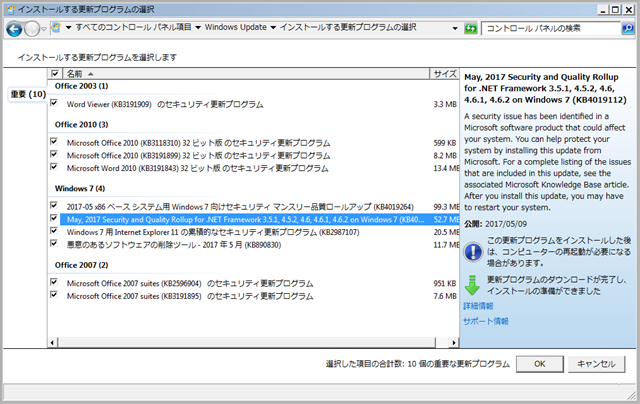The height and width of the screenshot is (404, 640).
Task: Click 公開: 2017/05/09 date text
Action: pos(495,224)
